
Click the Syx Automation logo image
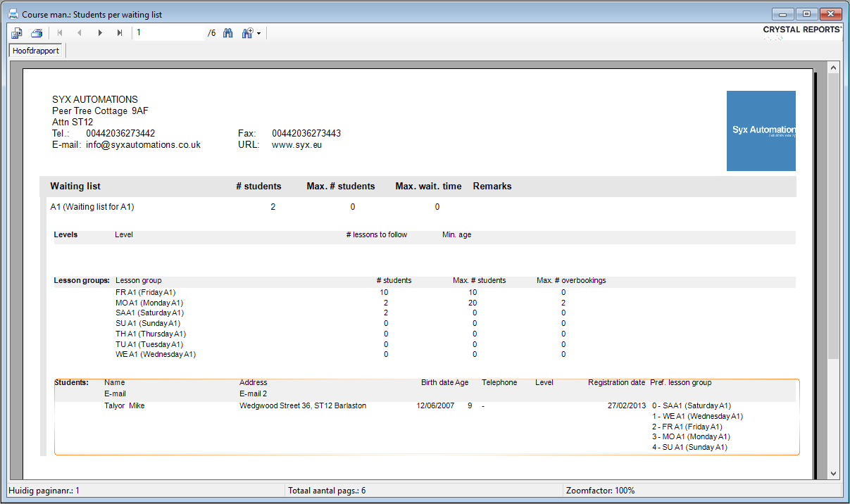coord(761,131)
